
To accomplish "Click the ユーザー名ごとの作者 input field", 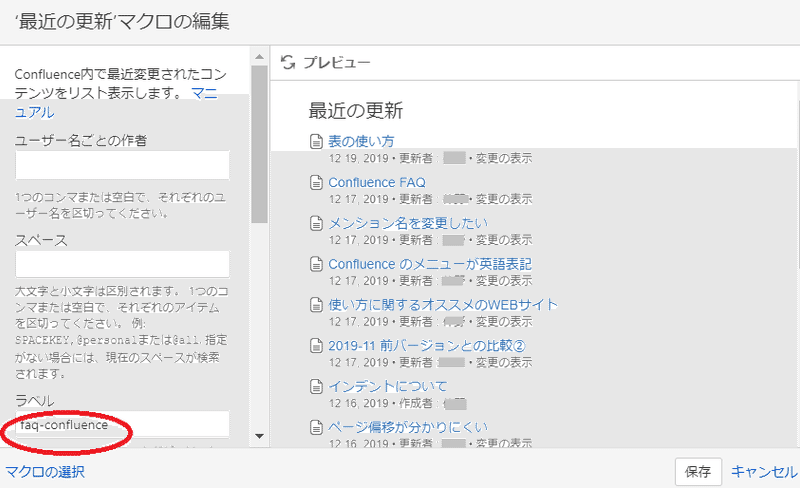I will coord(122,165).
